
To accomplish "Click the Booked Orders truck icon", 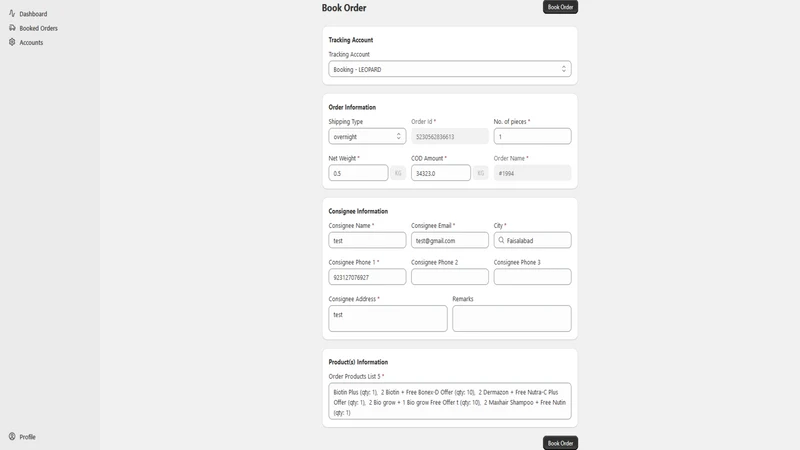I will point(12,28).
